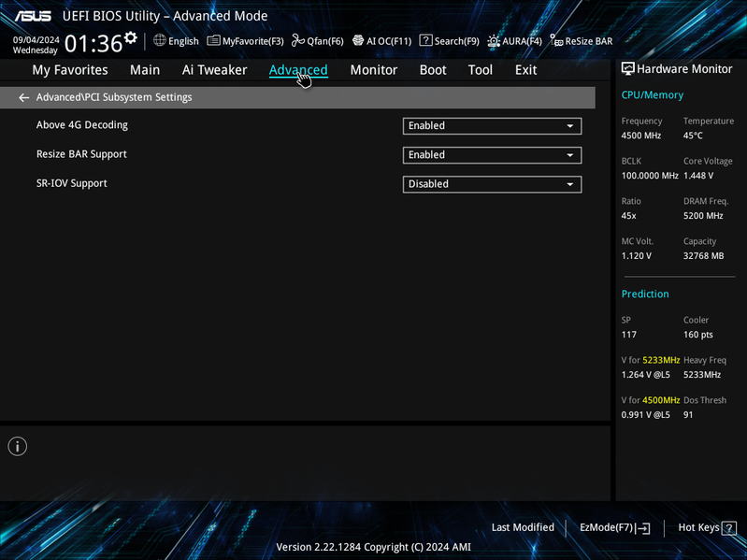Open AI OC(F11) guide
The image size is (747, 560).
[381, 41]
